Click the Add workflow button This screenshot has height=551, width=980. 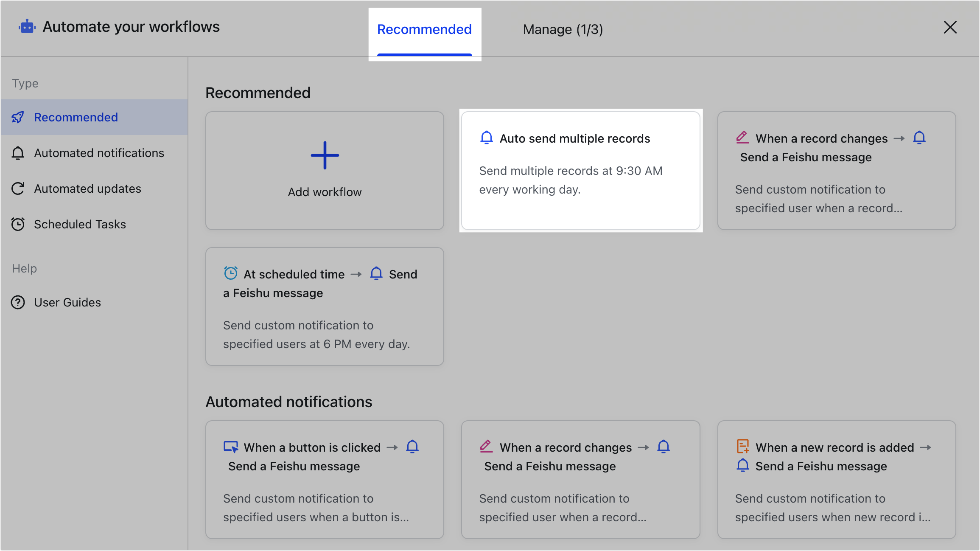(x=324, y=171)
